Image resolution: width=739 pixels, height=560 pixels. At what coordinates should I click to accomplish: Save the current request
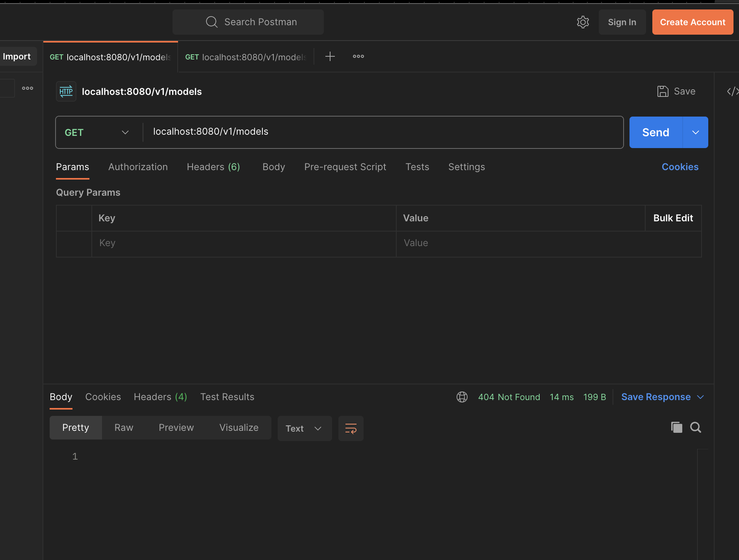676,91
